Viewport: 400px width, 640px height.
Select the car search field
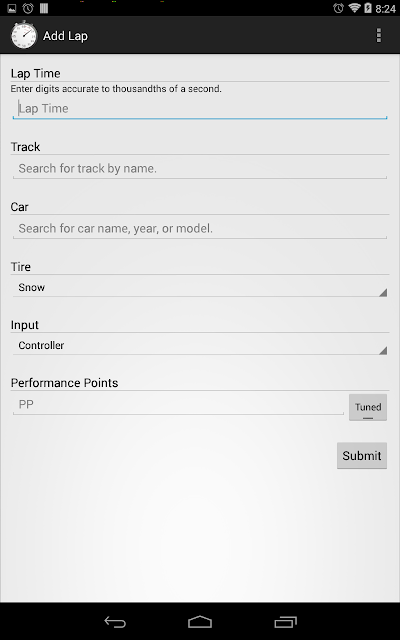pyautogui.click(x=200, y=229)
